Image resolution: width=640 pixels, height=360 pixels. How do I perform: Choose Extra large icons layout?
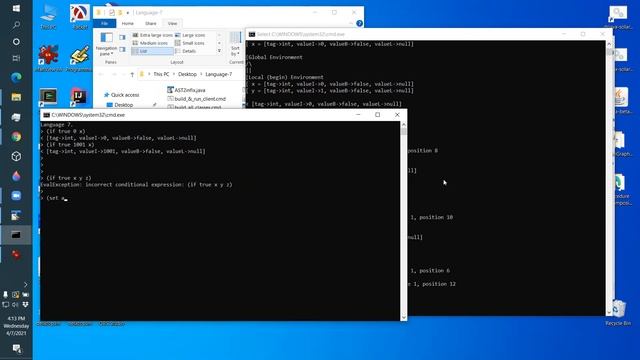pyautogui.click(x=152, y=36)
